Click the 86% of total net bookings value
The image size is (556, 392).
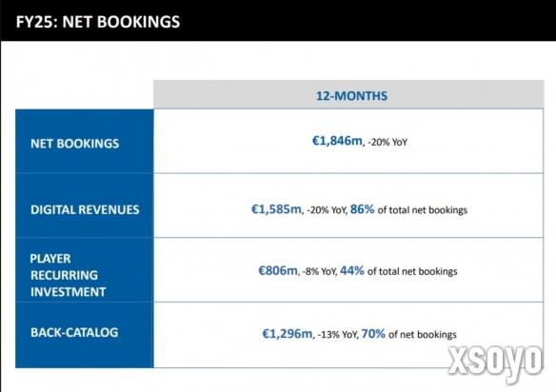point(362,209)
